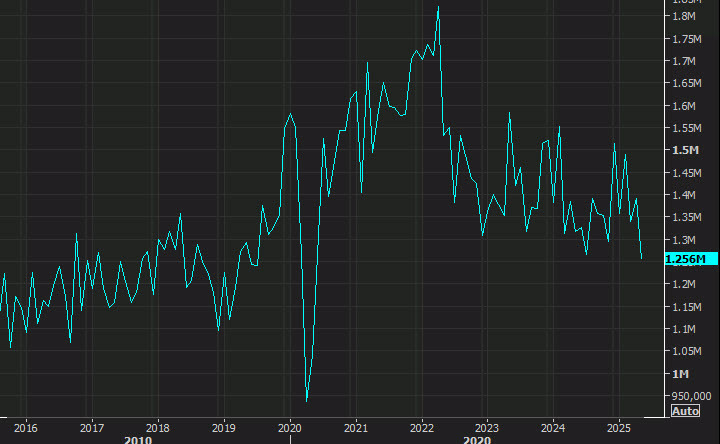Click the 1.5M price axis label
The width and height of the screenshot is (720, 444).
[x=685, y=150]
